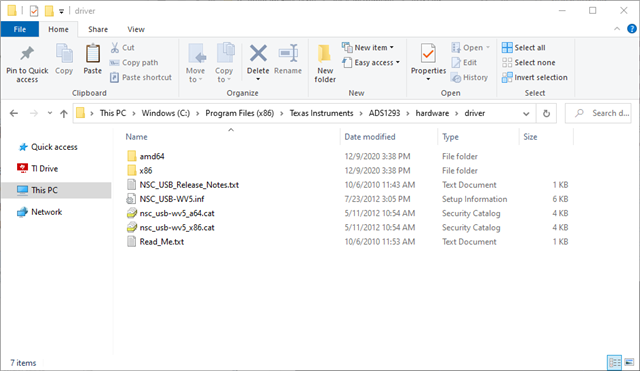The width and height of the screenshot is (640, 371).
Task: Select Quick access in navigation pane
Action: click(x=54, y=147)
